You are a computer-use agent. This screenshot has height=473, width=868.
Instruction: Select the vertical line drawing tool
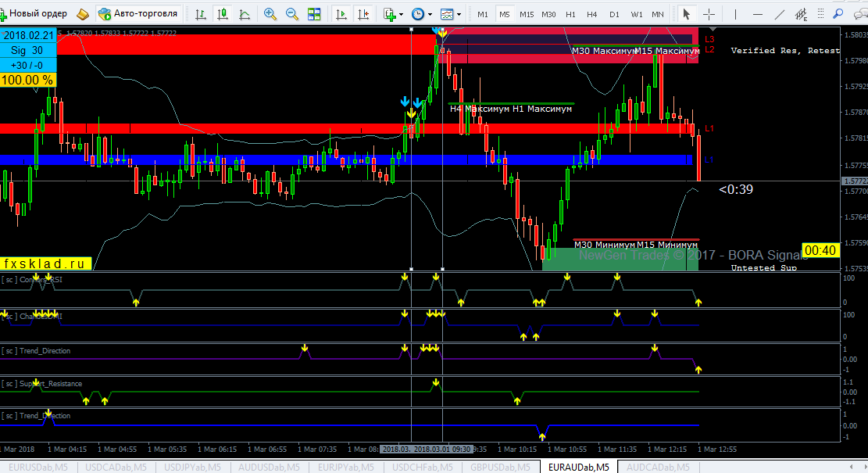(x=735, y=14)
